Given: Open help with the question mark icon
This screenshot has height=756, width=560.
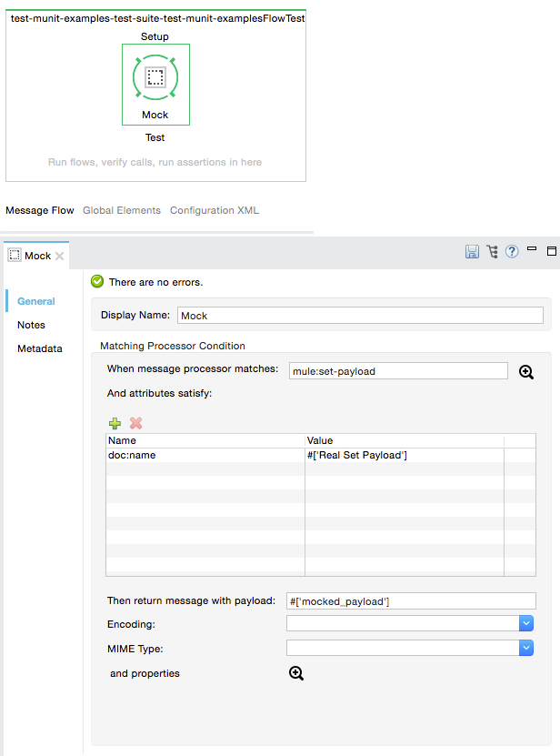Looking at the screenshot, I should pos(512,252).
